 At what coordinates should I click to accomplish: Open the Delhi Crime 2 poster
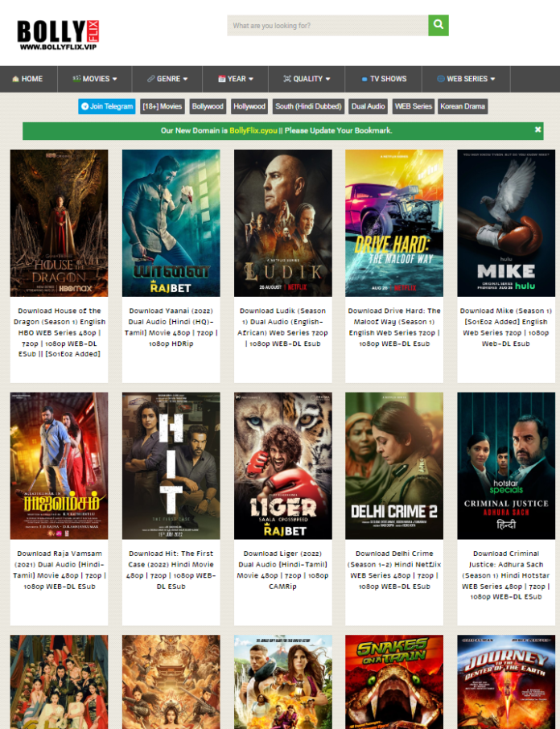(x=394, y=466)
